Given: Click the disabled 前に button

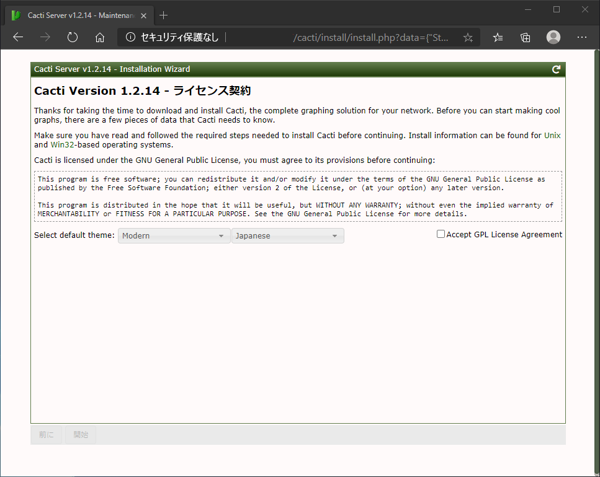Looking at the screenshot, I should click(46, 435).
